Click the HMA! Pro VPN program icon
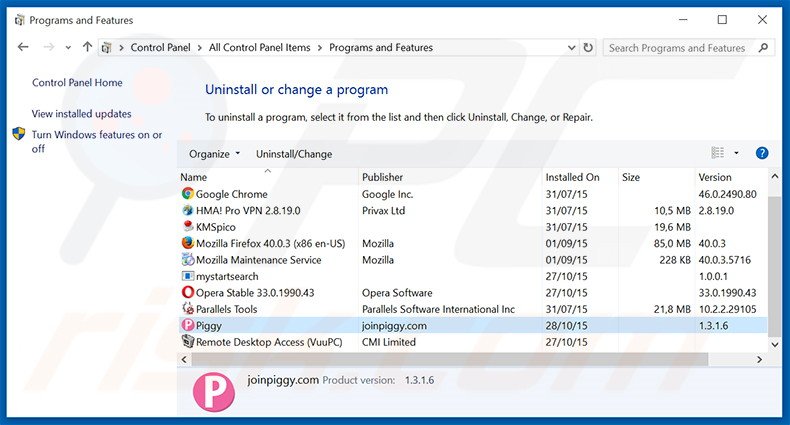This screenshot has width=790, height=425. [188, 210]
